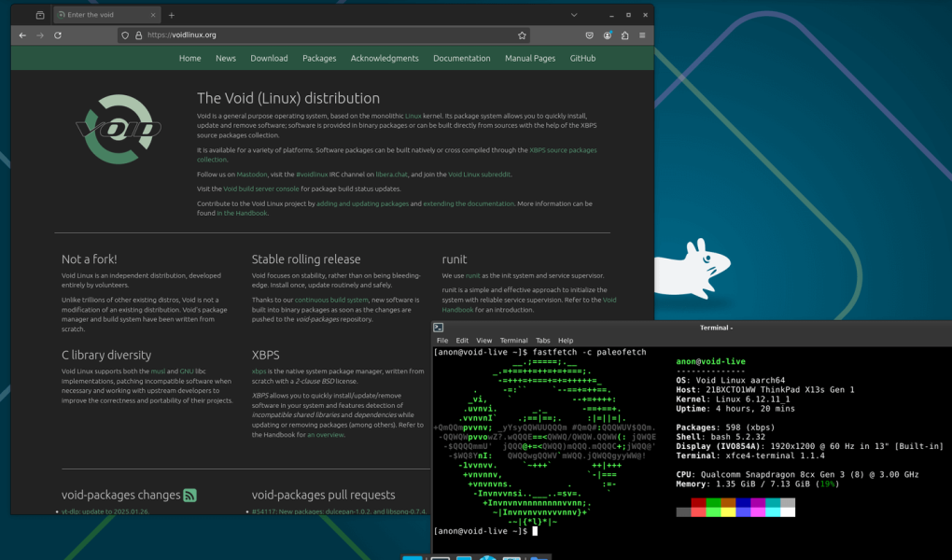Go back to the previous page

(22, 35)
